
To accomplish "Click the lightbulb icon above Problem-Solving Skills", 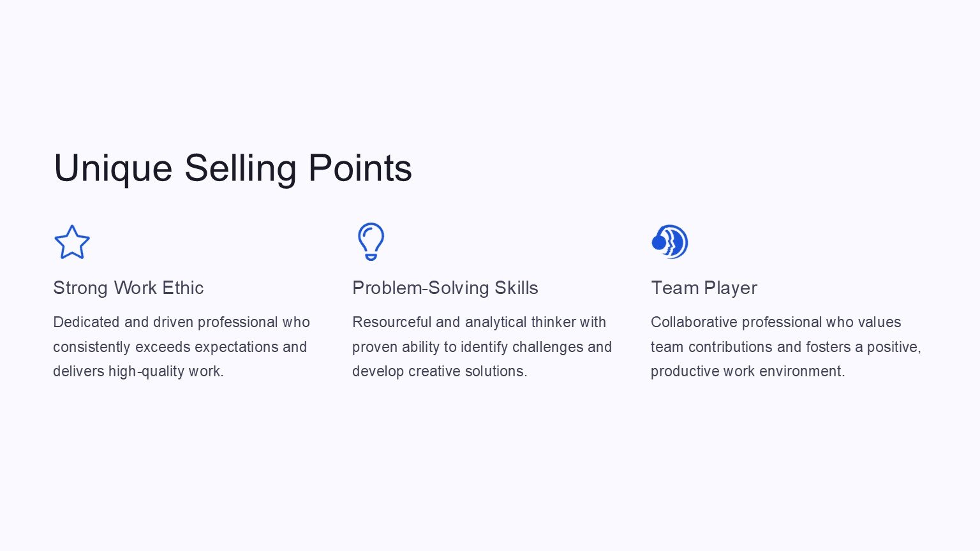I will pos(371,241).
